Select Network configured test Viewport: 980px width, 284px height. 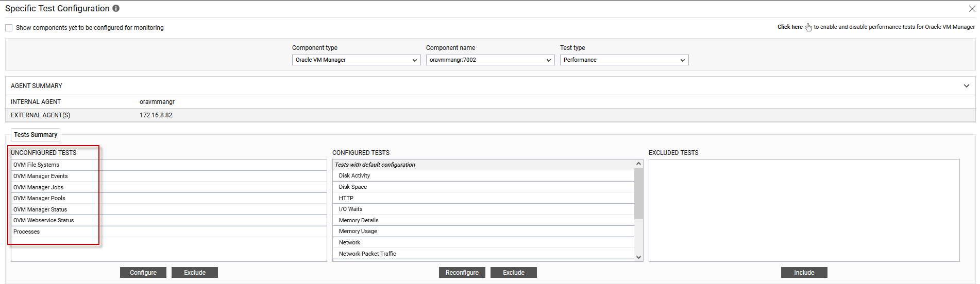(483, 242)
